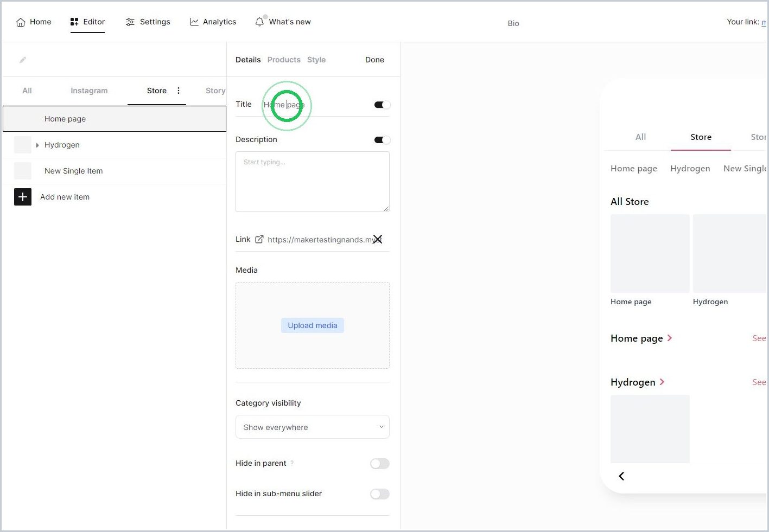The height and width of the screenshot is (532, 769).
Task: Click the Bio page title
Action: (513, 23)
